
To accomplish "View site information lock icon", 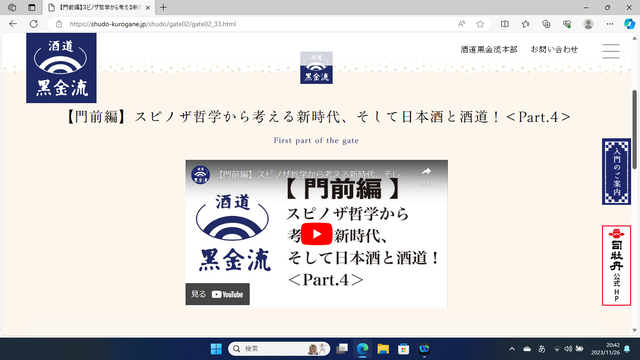I will pyautogui.click(x=59, y=24).
